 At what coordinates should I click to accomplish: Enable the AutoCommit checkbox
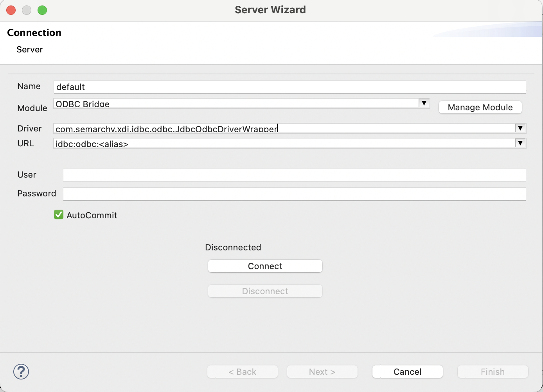(59, 214)
